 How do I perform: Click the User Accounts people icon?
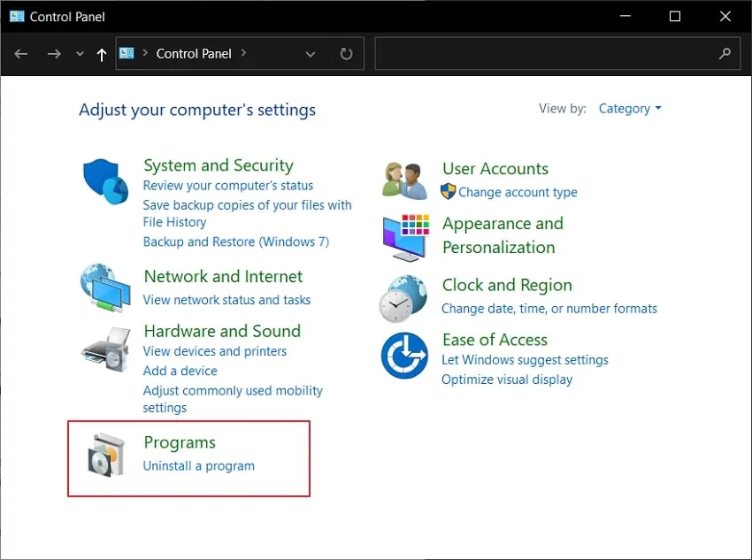pyautogui.click(x=404, y=180)
